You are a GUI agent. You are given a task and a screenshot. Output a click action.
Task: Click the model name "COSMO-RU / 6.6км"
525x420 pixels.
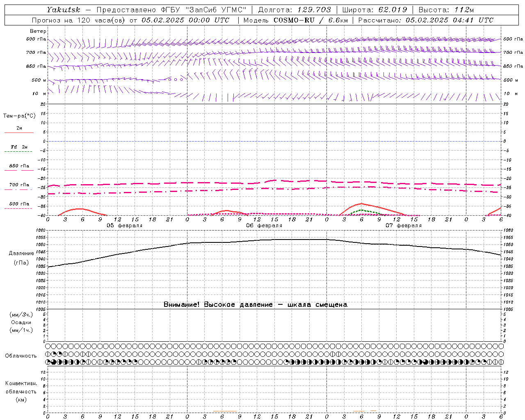[311, 20]
